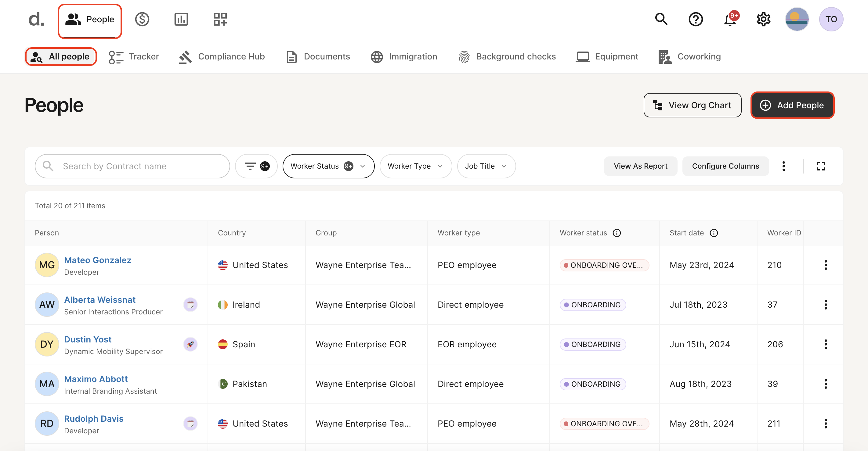
Task: Switch to the Equipment tab
Action: tap(607, 56)
